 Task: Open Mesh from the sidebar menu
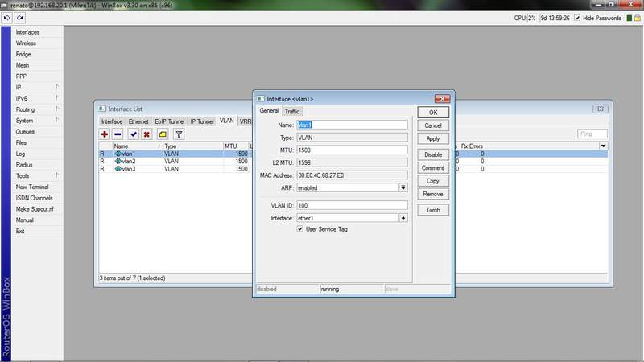coord(23,65)
